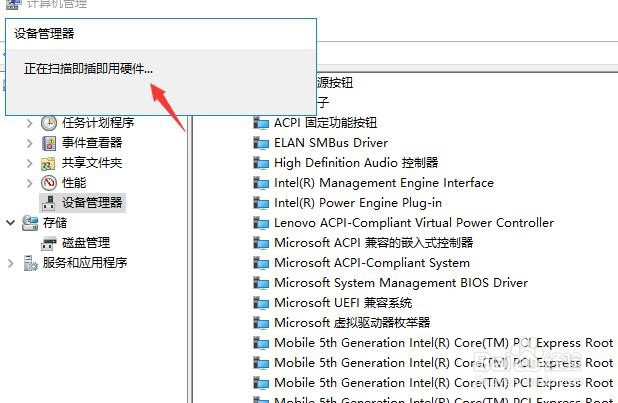Select Intel(R) Power Engine Plug-in entry
Viewport: 618px width, 403px height.
click(x=358, y=203)
